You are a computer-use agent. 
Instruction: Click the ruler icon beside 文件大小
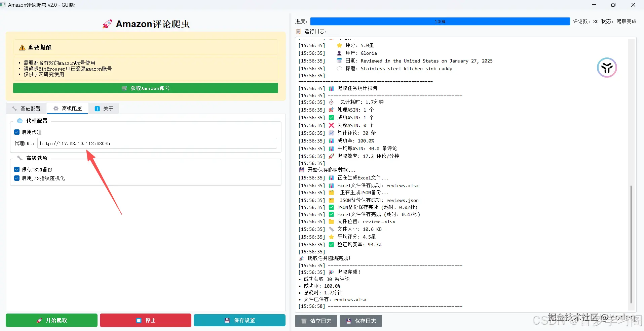(x=331, y=229)
